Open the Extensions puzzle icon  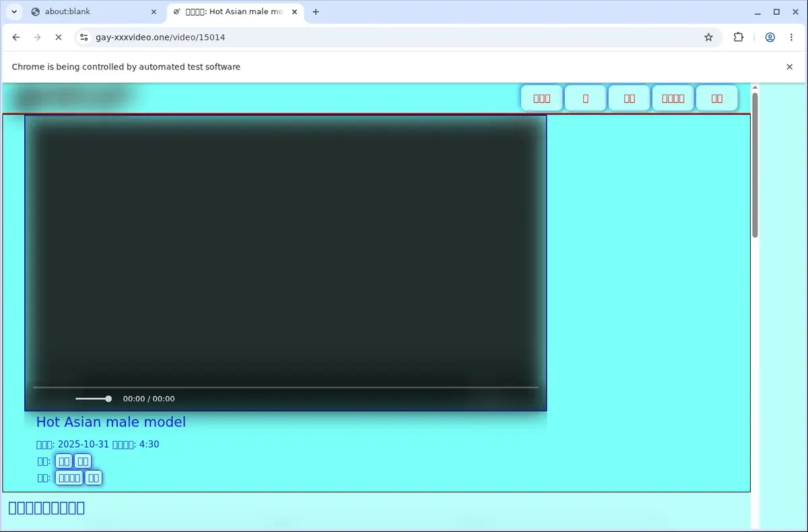pos(738,37)
